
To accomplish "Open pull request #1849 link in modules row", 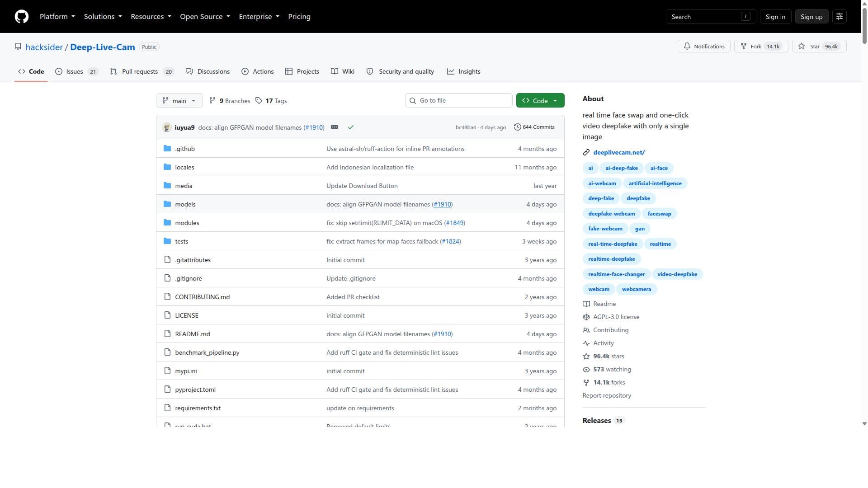I will pyautogui.click(x=455, y=223).
